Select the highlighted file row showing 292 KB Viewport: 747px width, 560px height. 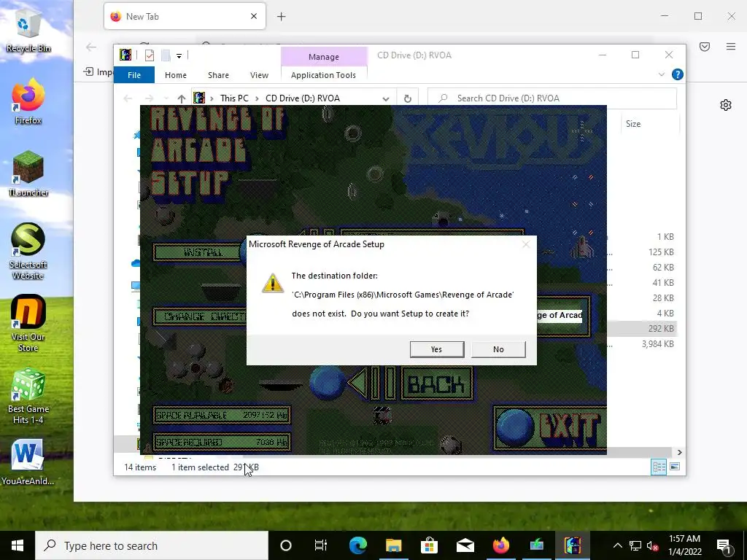pyautogui.click(x=643, y=329)
